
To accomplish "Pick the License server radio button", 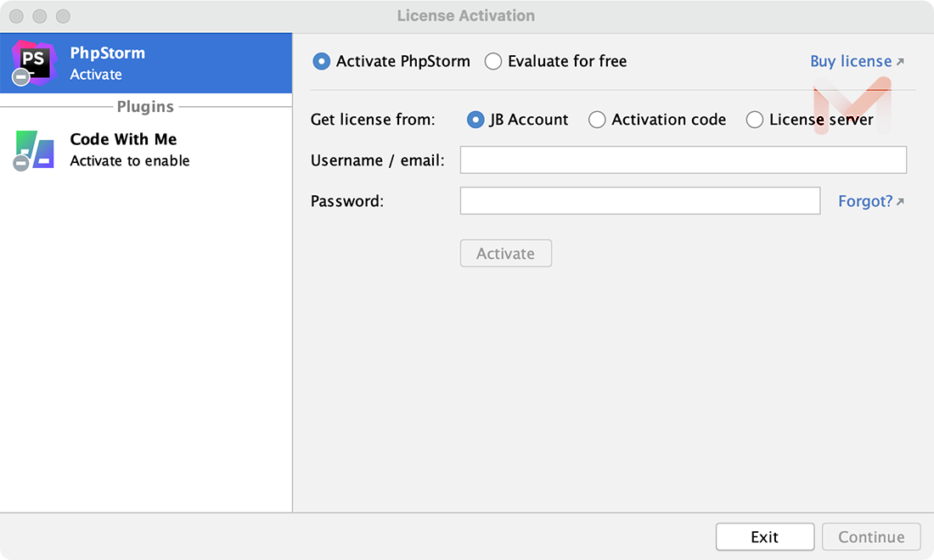I will point(755,120).
